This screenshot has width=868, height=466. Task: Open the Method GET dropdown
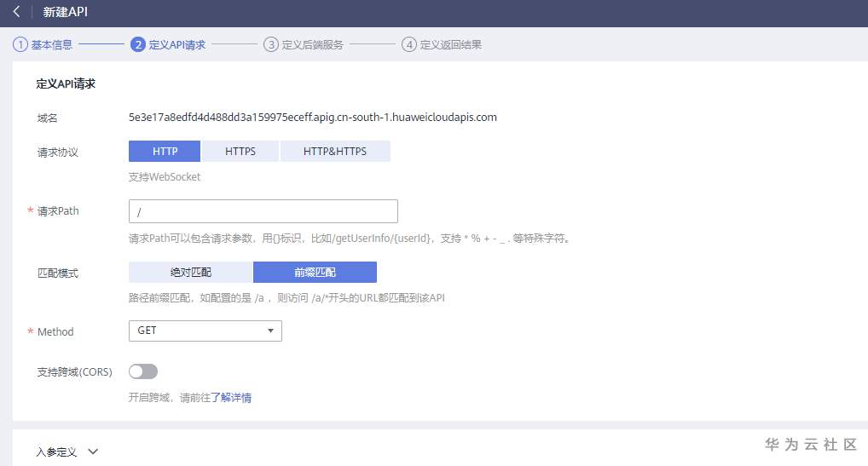click(x=205, y=331)
